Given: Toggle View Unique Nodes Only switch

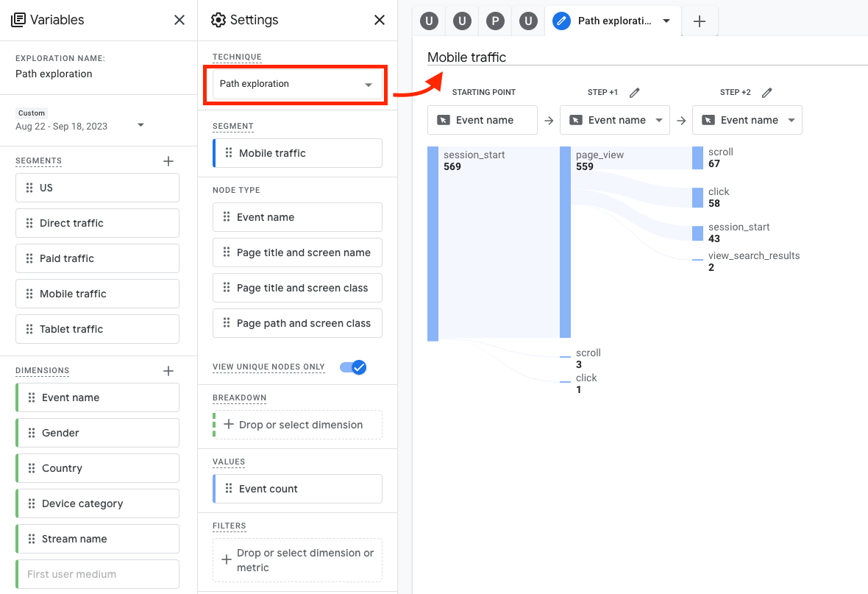Looking at the screenshot, I should click(353, 367).
